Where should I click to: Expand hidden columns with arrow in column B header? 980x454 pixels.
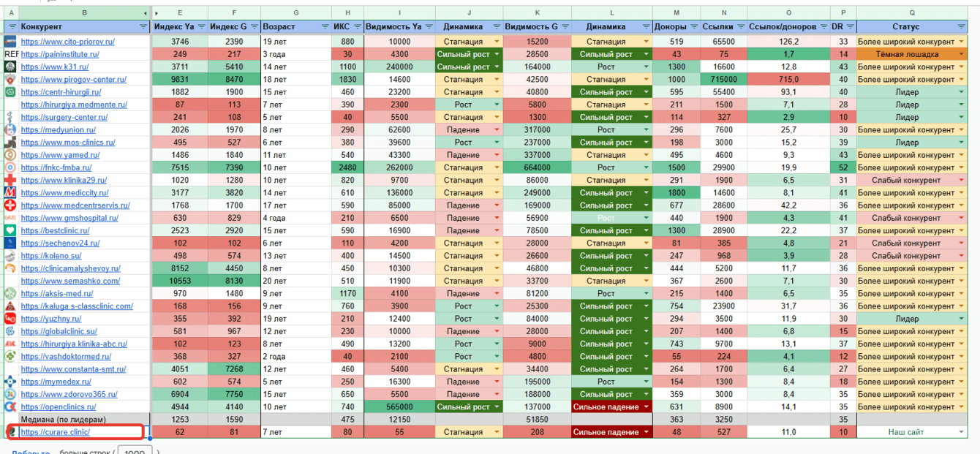pos(145,13)
